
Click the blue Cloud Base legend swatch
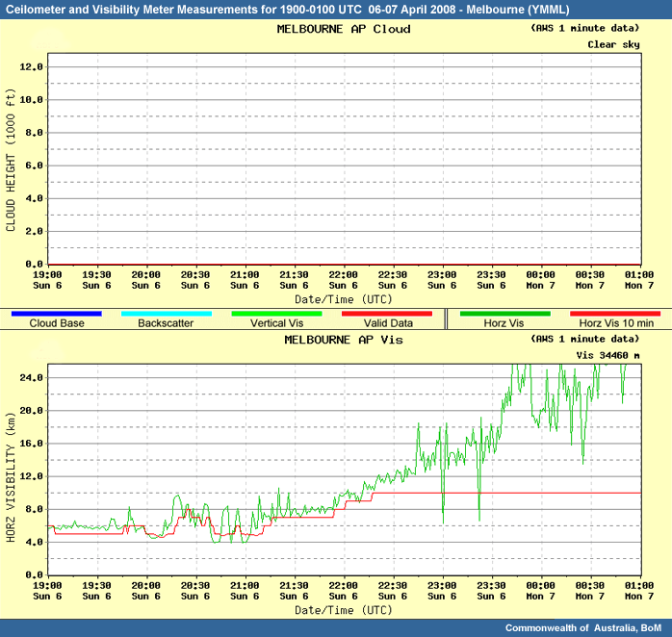coord(56,314)
